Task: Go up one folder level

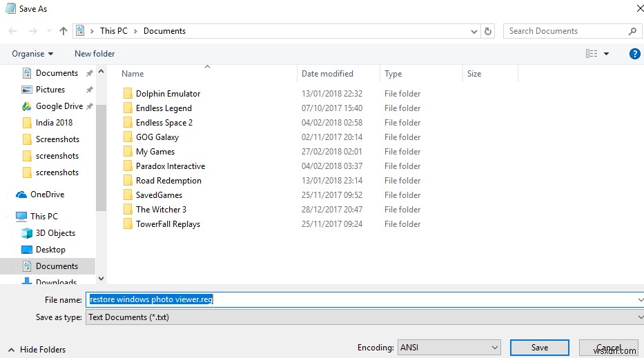Action: tap(64, 31)
